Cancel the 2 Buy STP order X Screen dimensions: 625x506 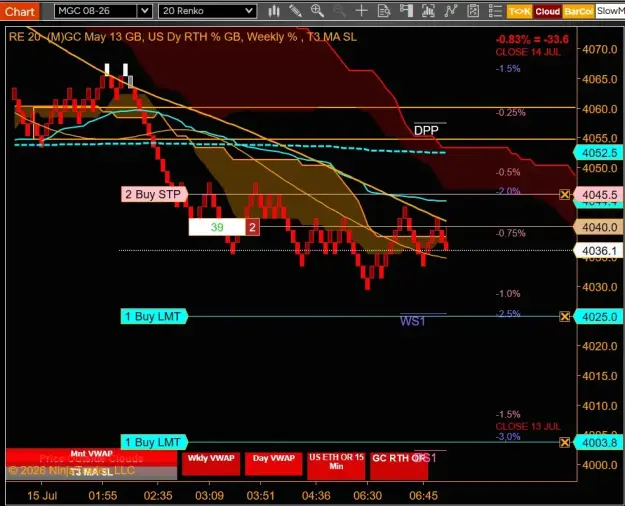[564, 195]
